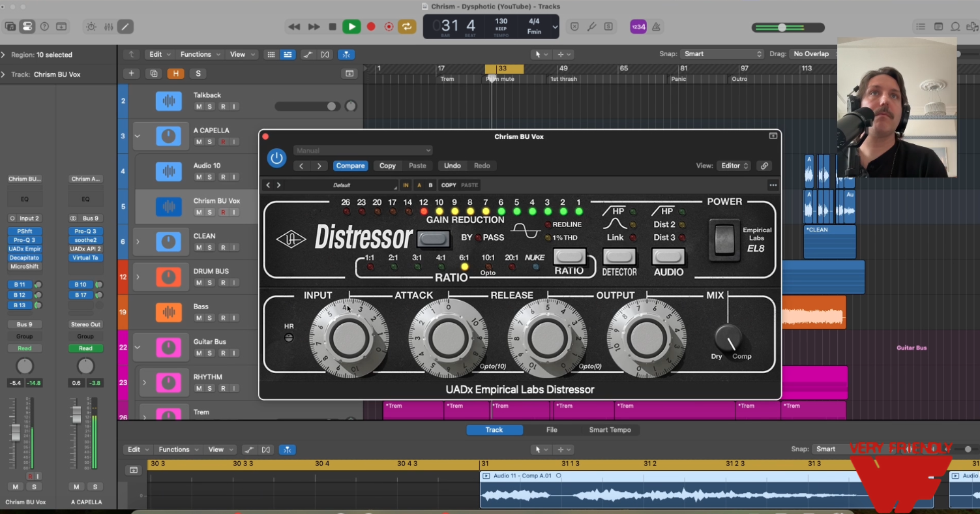Toggle the Editors pencil icon
This screenshot has width=980, height=514.
click(125, 27)
